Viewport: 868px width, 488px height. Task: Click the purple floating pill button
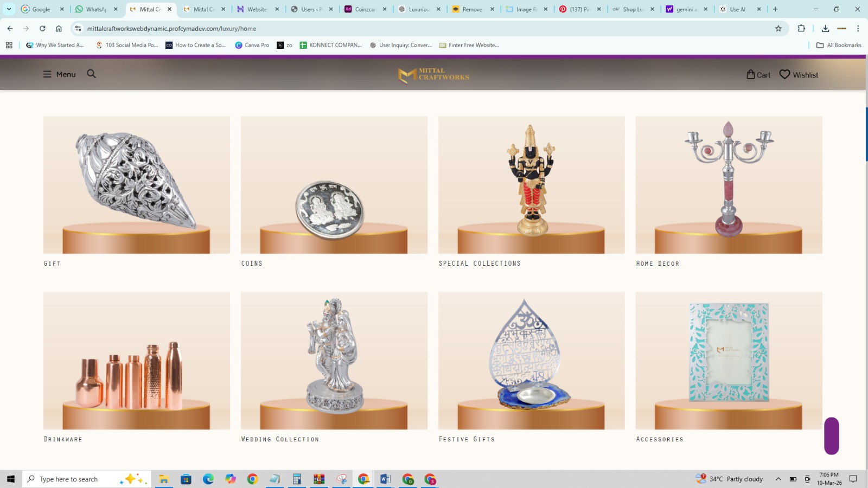click(832, 435)
